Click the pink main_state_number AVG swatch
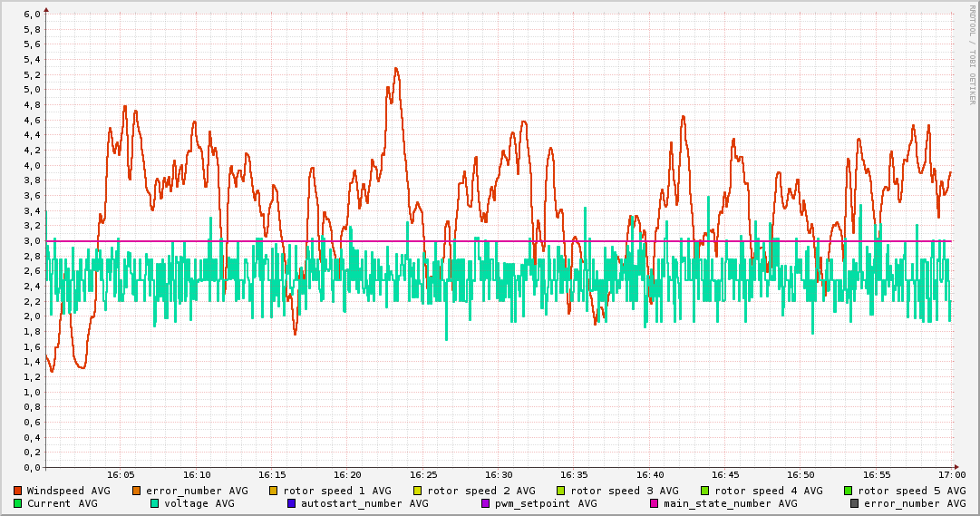The width and height of the screenshot is (980, 516). tap(654, 503)
